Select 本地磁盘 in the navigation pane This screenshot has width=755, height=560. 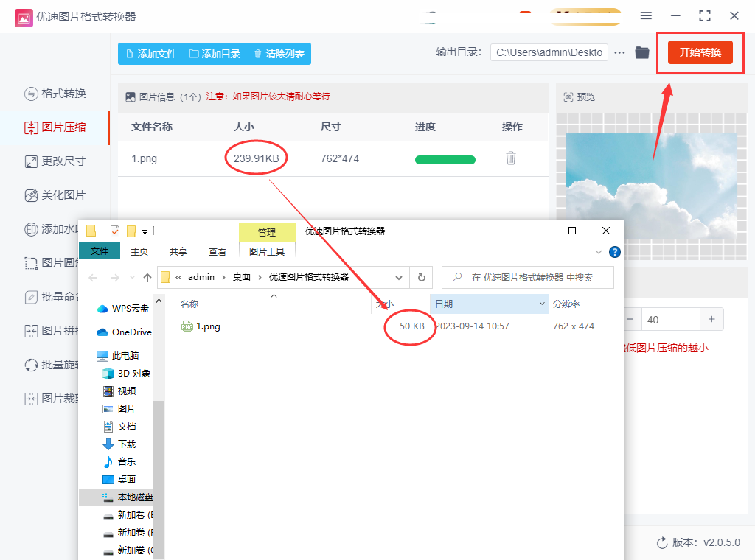pyautogui.click(x=116, y=497)
